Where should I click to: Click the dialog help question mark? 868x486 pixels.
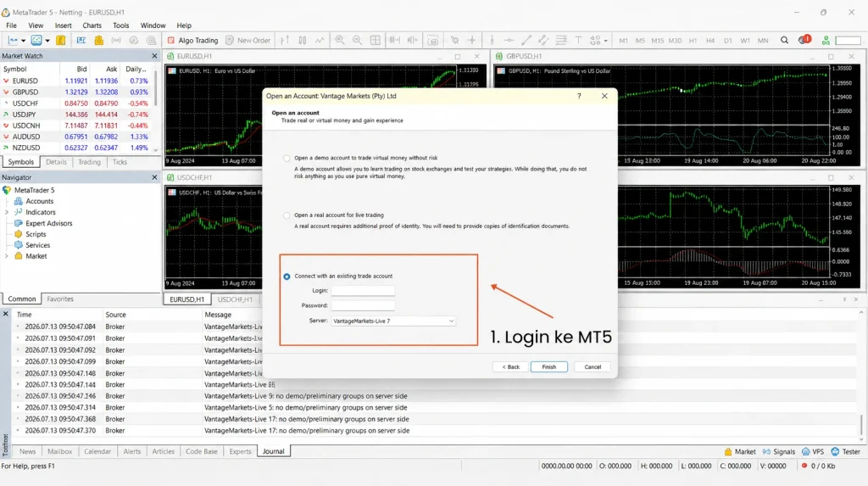(x=579, y=96)
